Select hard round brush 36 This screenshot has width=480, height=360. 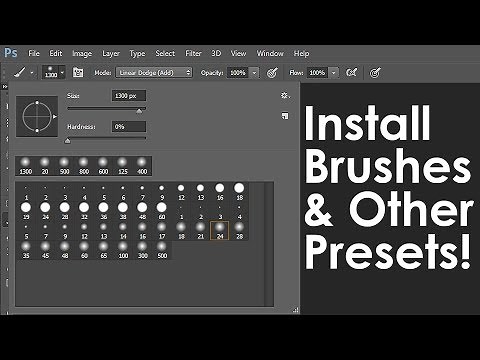click(x=104, y=211)
